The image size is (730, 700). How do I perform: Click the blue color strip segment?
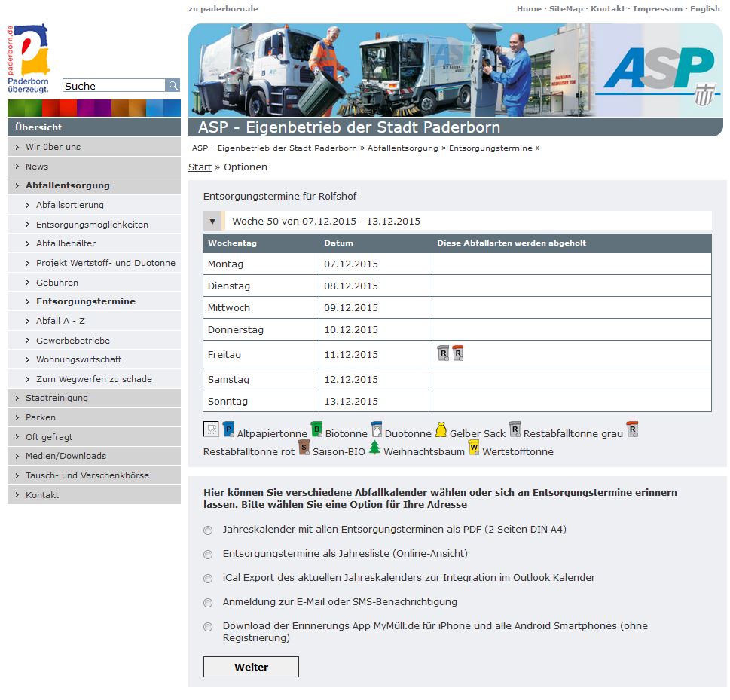[x=163, y=108]
